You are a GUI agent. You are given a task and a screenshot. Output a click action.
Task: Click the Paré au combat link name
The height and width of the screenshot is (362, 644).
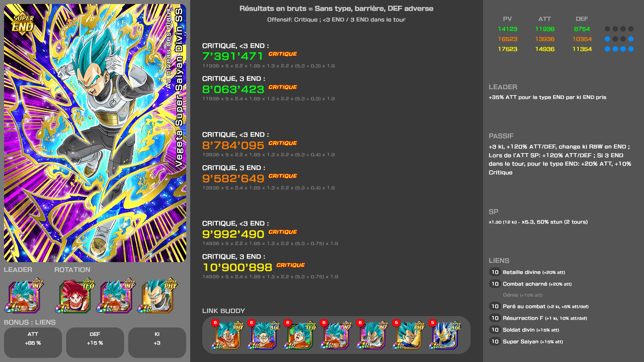click(x=524, y=306)
